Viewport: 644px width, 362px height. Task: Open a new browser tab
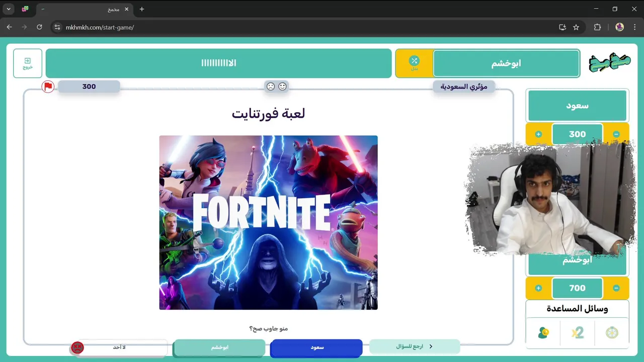(142, 9)
